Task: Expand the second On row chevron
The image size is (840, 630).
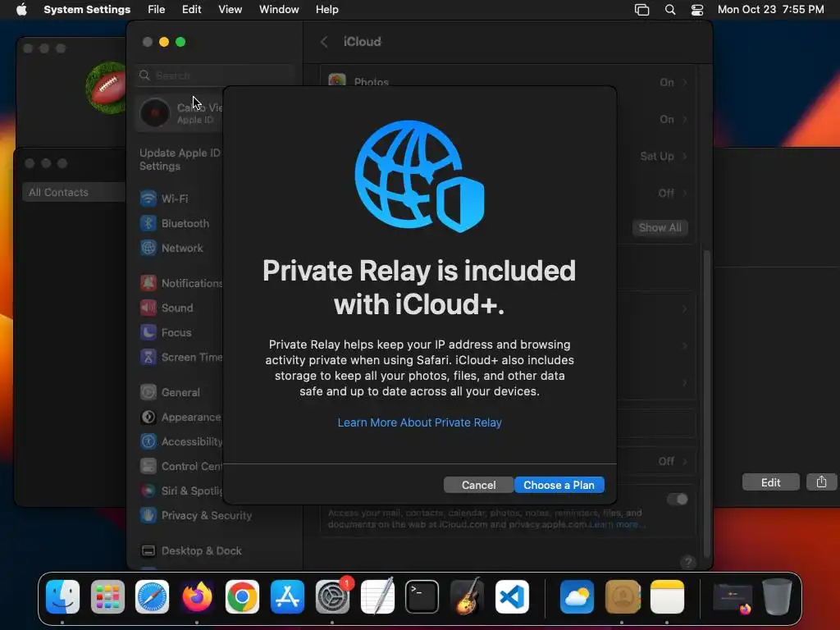Action: tap(685, 120)
